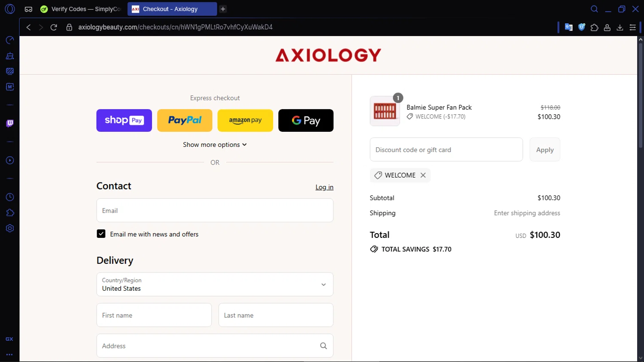This screenshot has height=362, width=644.
Task: Click the Enter shipping address text
Action: click(x=527, y=213)
